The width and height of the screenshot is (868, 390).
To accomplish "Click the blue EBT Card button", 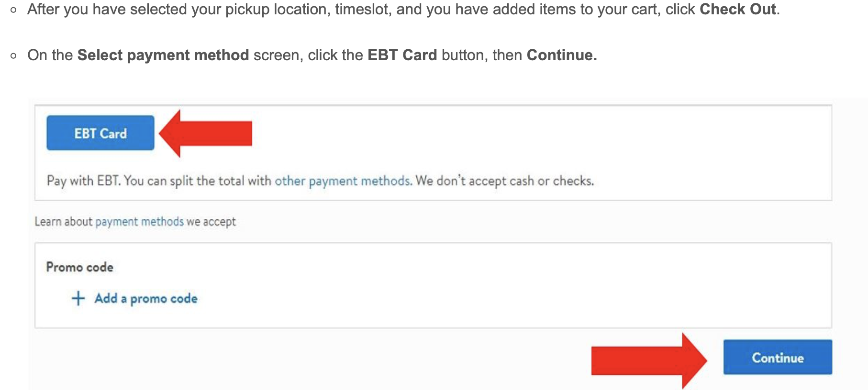I will pos(100,133).
